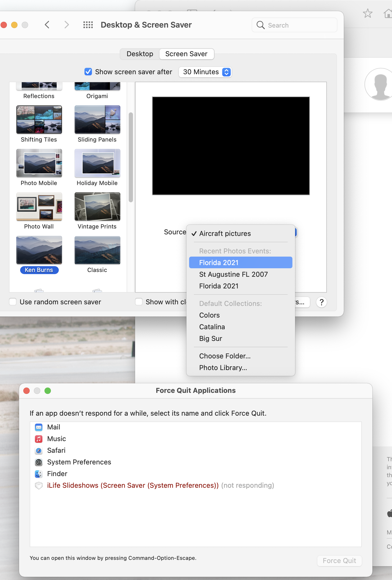Choose Florida 2021 below St Augustine

click(241, 286)
